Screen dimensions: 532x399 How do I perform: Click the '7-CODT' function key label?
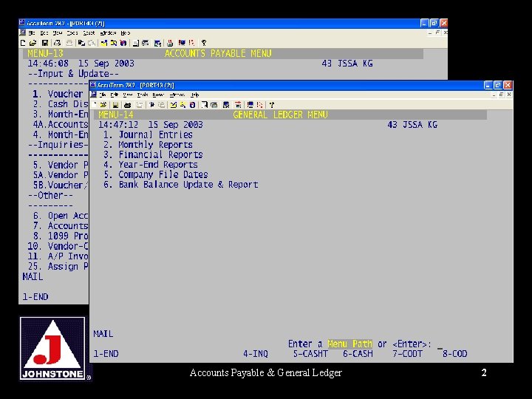click(407, 354)
